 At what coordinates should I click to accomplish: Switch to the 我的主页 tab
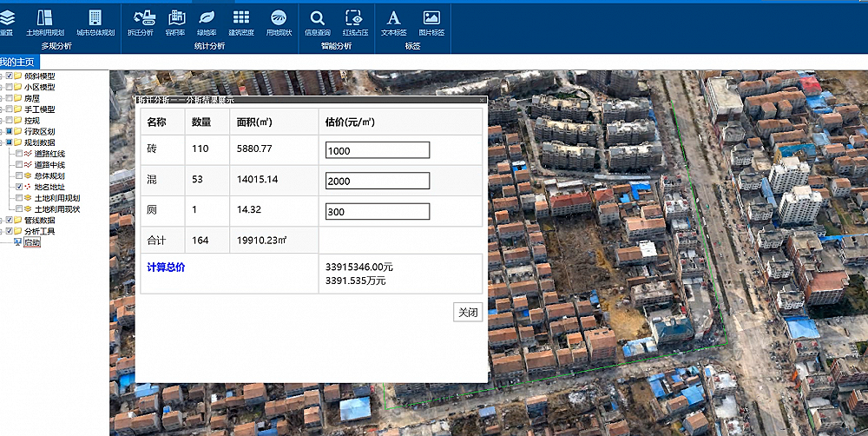17,62
